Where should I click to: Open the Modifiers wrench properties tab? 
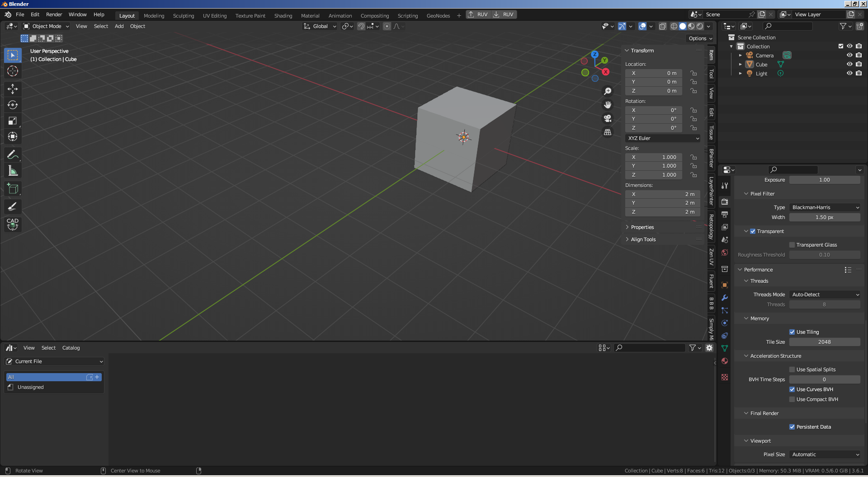tap(725, 298)
